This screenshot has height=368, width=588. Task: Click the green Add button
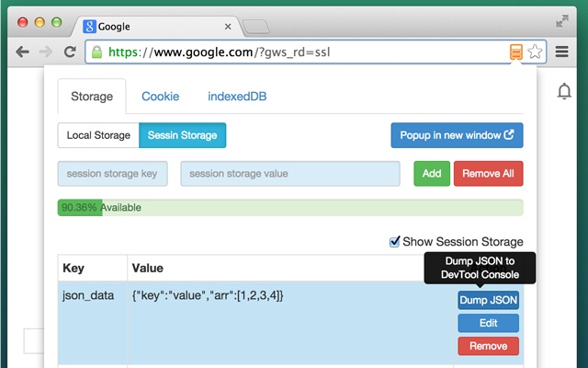pyautogui.click(x=432, y=174)
